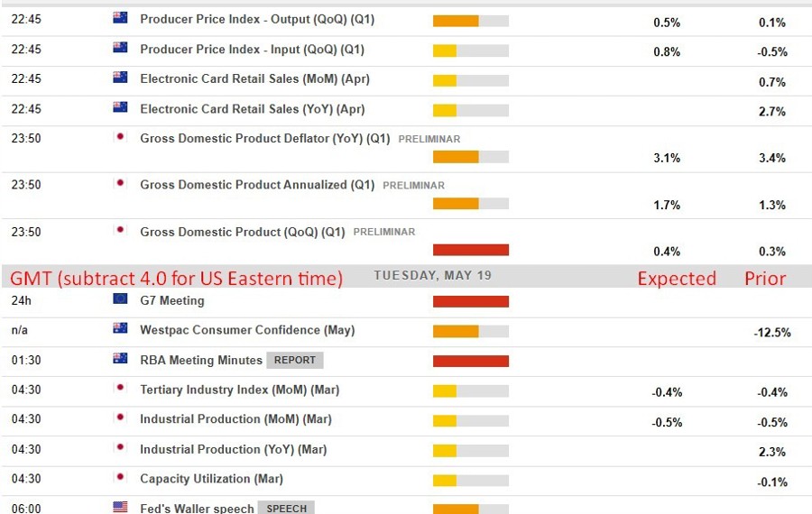This screenshot has width=812, height=514.
Task: Click Australia flag beside Westpac Consumer Confidence
Action: 120,328
